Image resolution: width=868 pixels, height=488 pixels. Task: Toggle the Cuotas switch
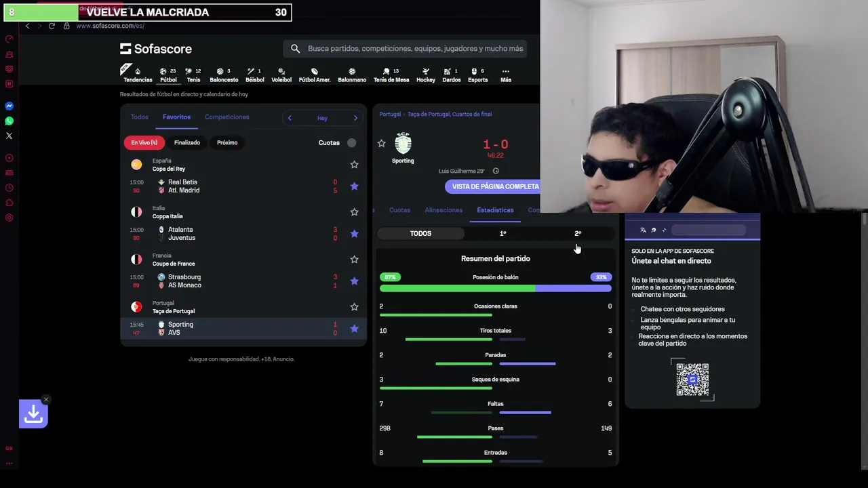pos(352,142)
